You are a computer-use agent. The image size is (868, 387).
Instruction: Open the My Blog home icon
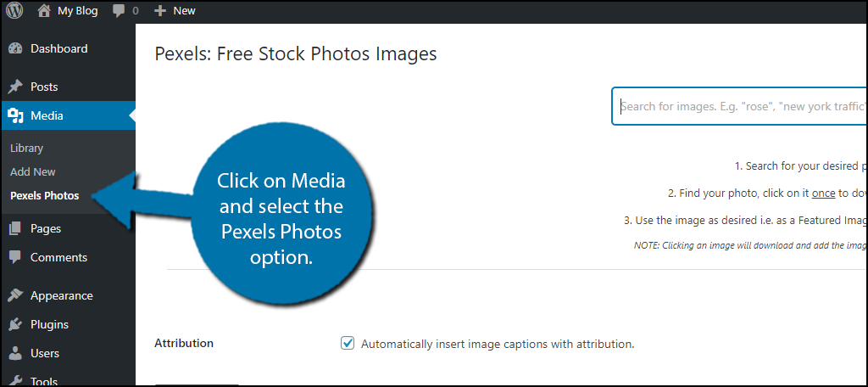[44, 10]
